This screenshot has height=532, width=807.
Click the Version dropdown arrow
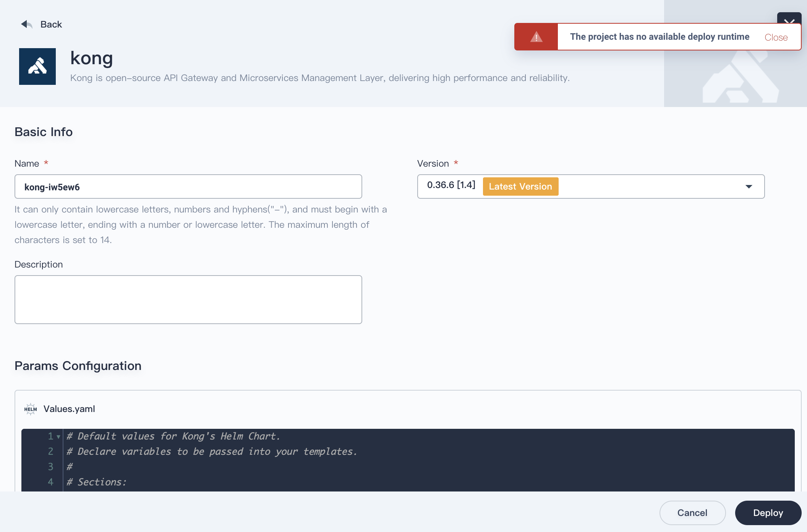pyautogui.click(x=748, y=187)
